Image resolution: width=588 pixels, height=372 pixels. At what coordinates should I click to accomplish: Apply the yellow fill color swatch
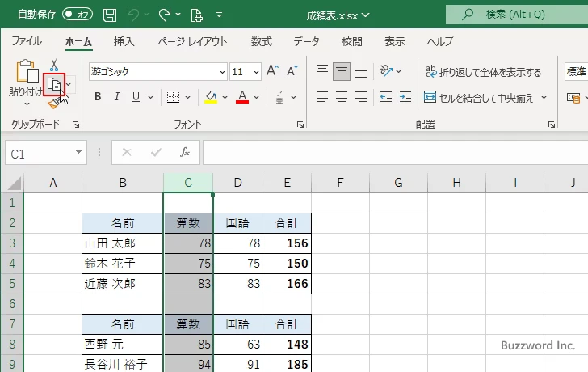[x=211, y=97]
